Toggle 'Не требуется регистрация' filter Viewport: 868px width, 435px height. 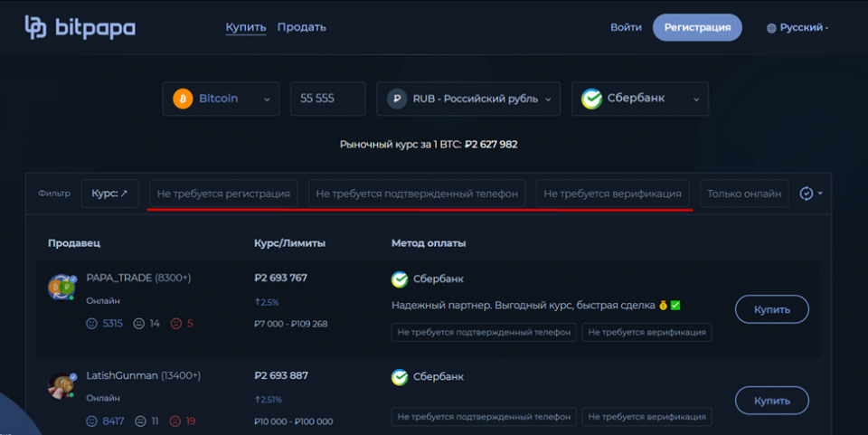pyautogui.click(x=223, y=194)
